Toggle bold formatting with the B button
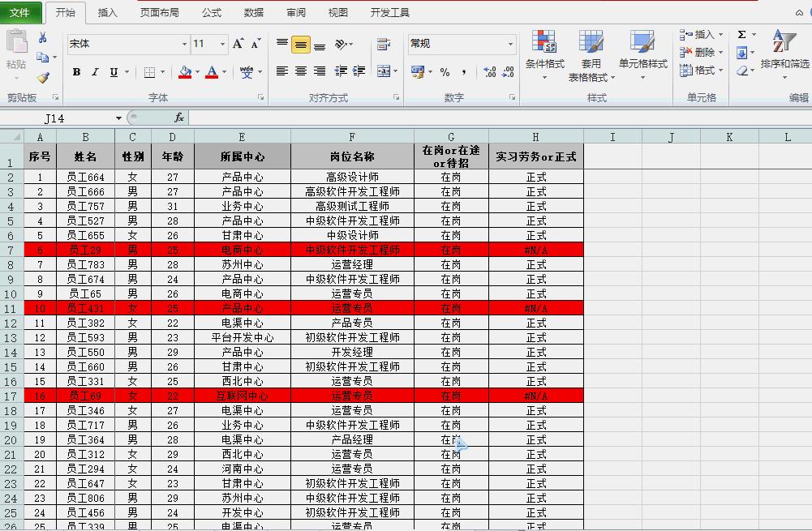812x531 pixels. click(75, 72)
